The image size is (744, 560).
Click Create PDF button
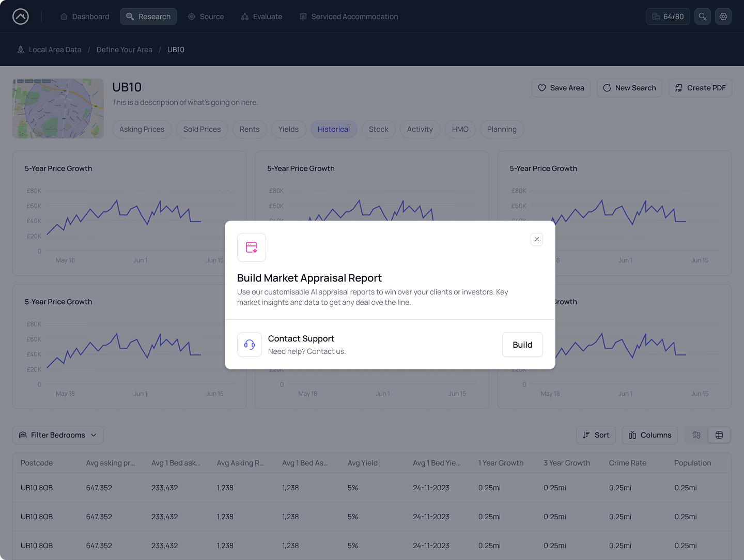[700, 88]
